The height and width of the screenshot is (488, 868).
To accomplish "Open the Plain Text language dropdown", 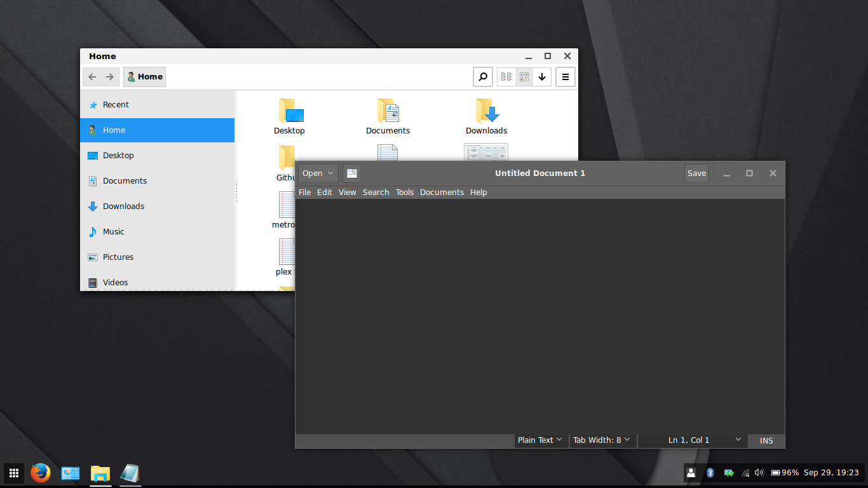I will click(x=540, y=440).
